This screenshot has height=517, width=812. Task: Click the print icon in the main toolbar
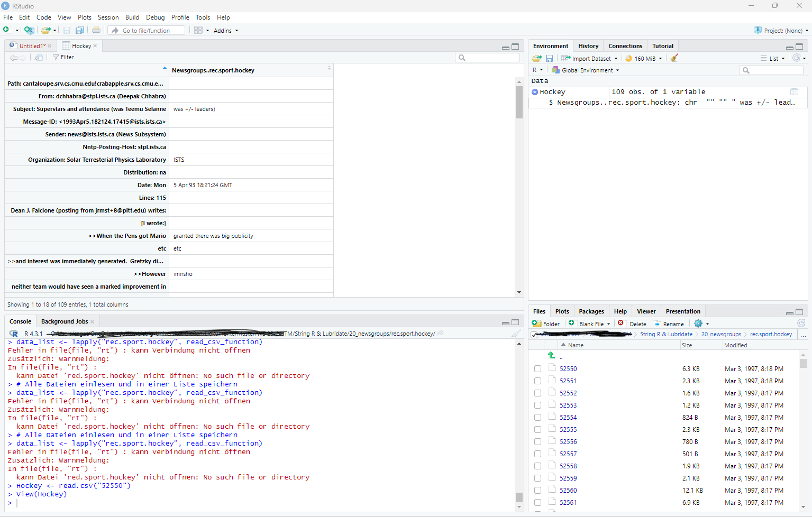click(96, 31)
